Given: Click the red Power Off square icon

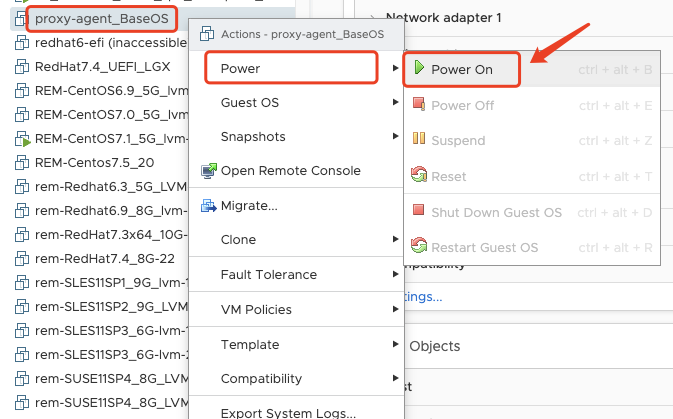Looking at the screenshot, I should pyautogui.click(x=419, y=105).
